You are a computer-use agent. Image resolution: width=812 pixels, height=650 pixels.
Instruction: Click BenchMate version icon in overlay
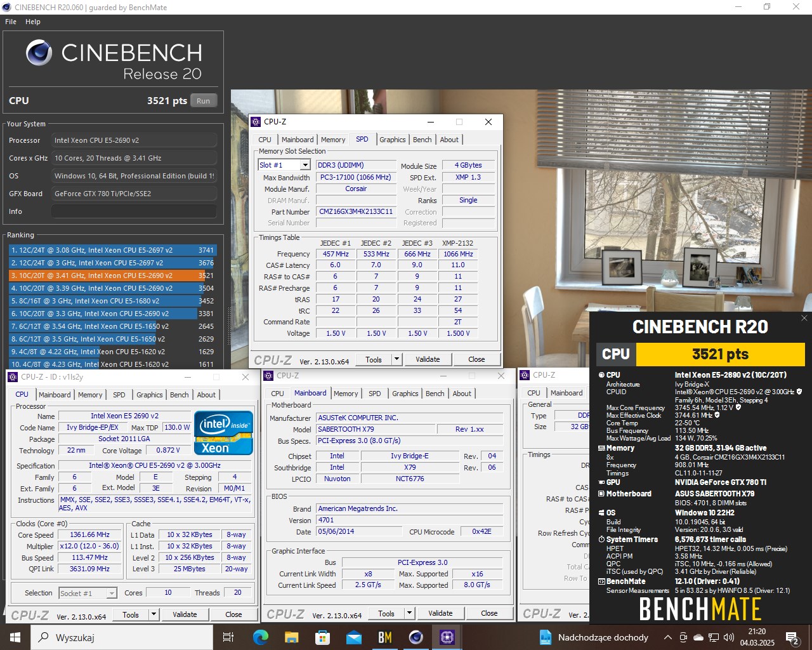601,581
